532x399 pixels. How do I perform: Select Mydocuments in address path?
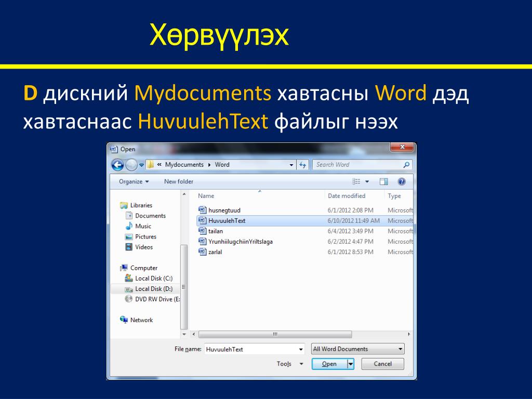184,165
